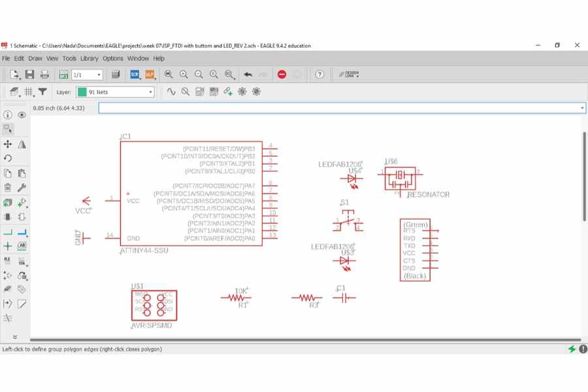Screen dimensions: 588x392
Task: Open the Library menu
Action: 90,59
